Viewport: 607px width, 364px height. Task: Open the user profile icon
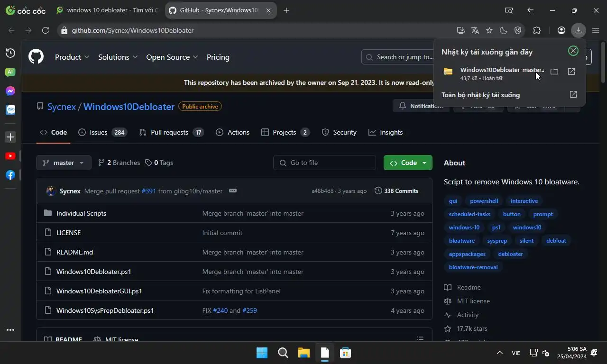561,30
